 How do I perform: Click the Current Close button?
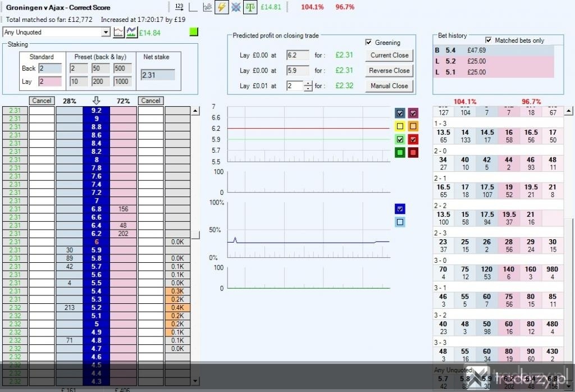click(389, 56)
